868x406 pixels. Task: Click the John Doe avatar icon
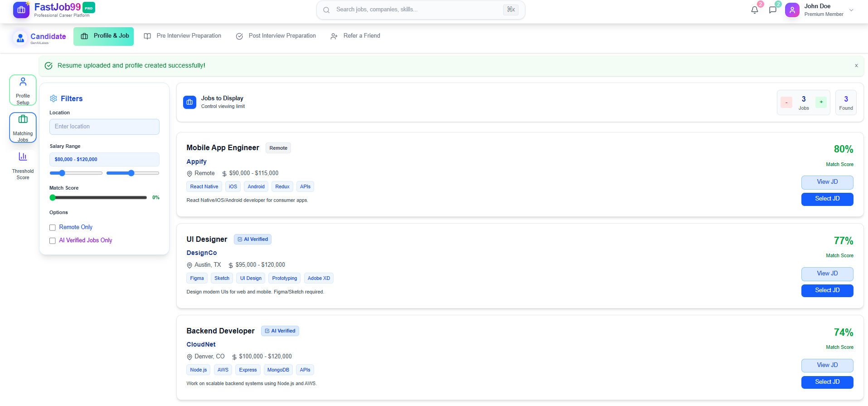(x=792, y=10)
